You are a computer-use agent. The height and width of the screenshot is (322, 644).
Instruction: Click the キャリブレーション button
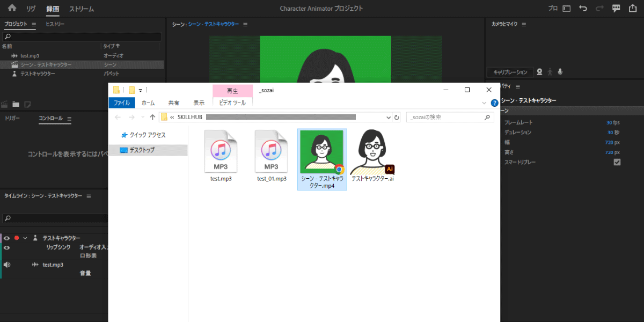click(510, 72)
